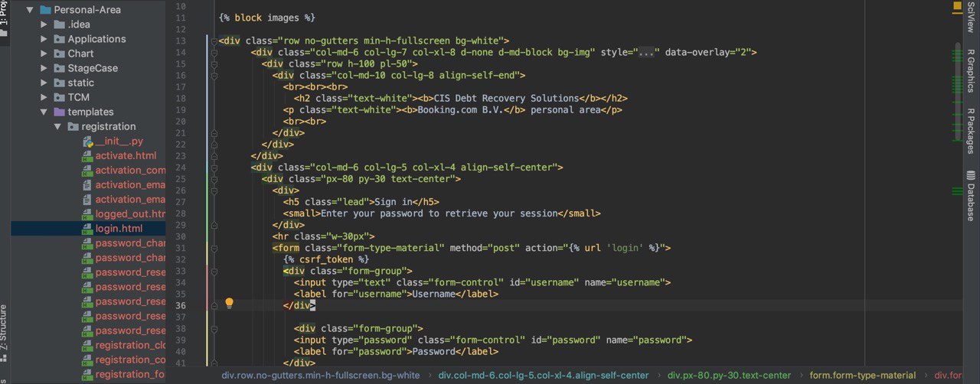Expand the Chart folder
Image resolution: width=980 pixels, height=384 pixels.
44,54
